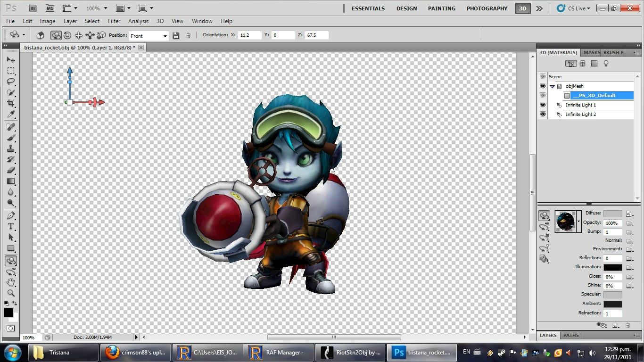
Task: Select the Horizontal Type tool
Action: (x=11, y=227)
